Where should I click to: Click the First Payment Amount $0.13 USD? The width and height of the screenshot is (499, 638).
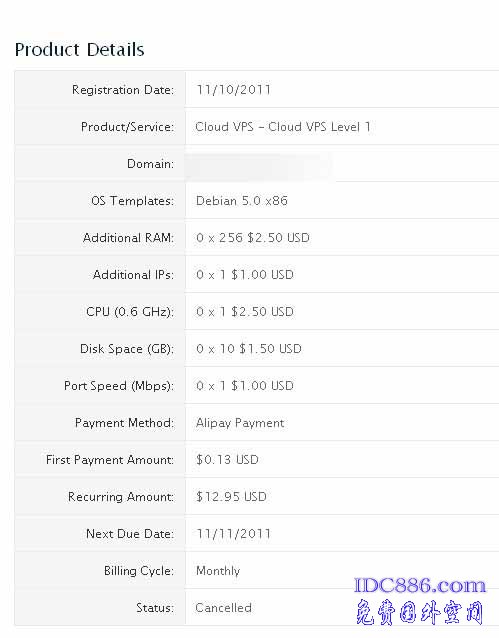227,460
